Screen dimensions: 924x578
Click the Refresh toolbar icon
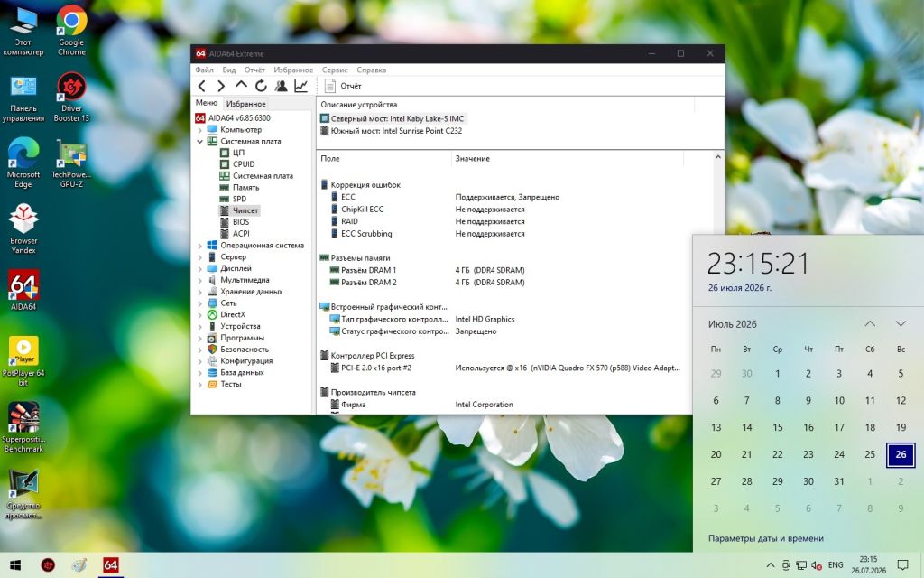pyautogui.click(x=261, y=86)
